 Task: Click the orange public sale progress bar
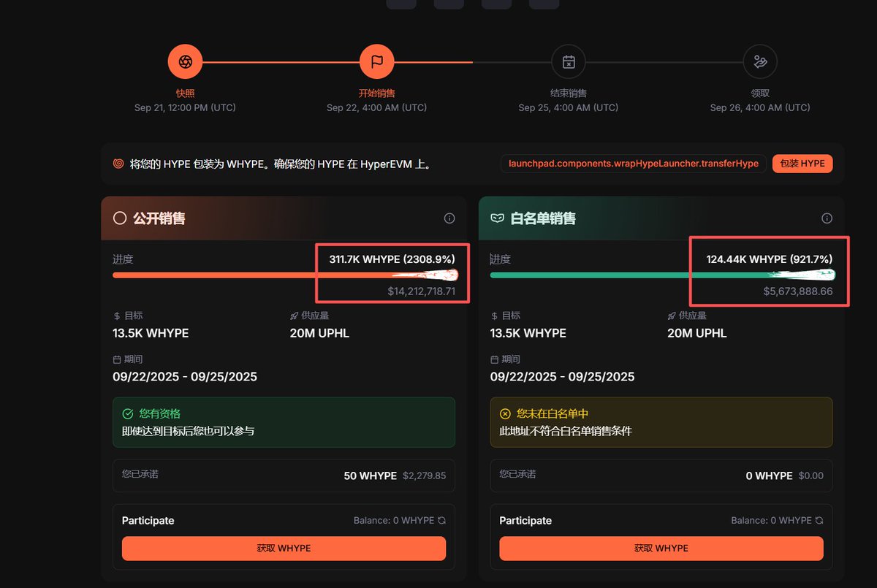click(x=285, y=275)
